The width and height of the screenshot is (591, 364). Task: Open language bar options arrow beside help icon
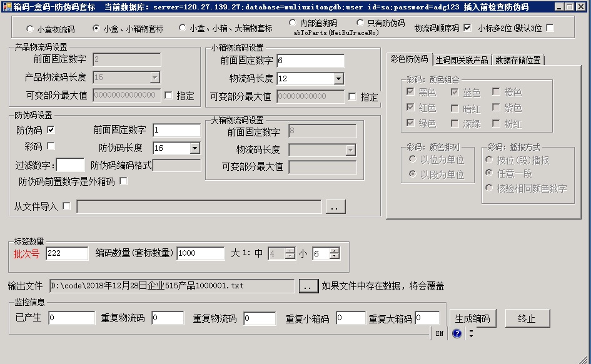pos(471,333)
